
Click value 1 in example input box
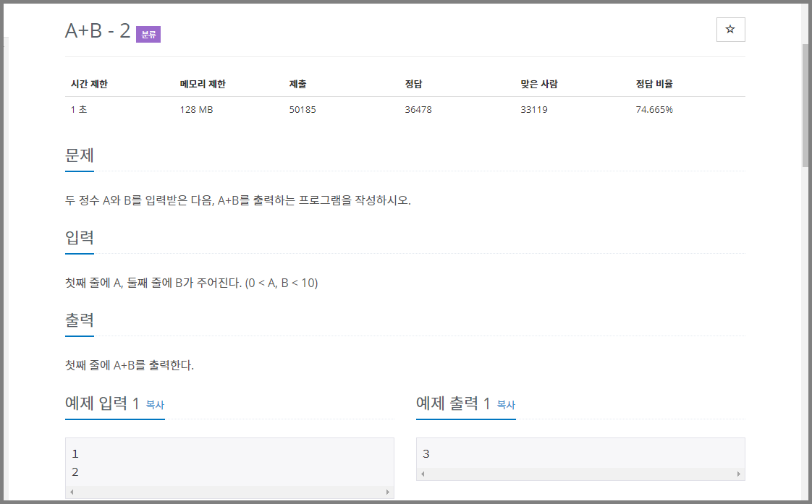[x=75, y=454]
